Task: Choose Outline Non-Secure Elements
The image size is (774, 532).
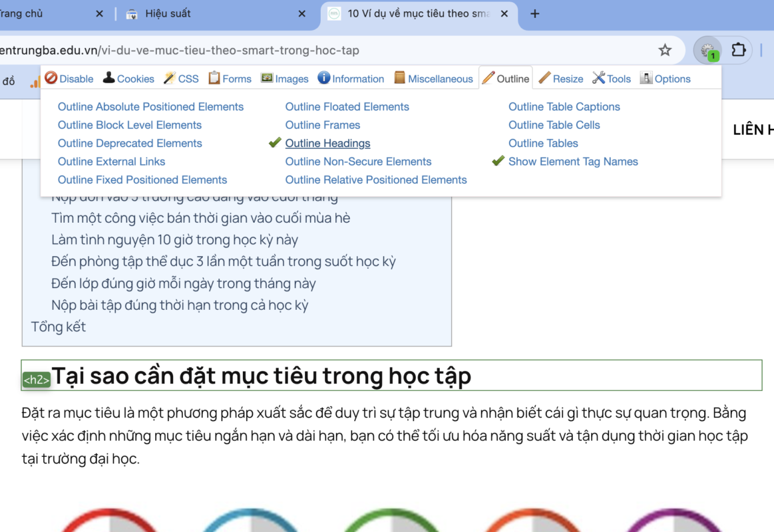Action: point(358,161)
